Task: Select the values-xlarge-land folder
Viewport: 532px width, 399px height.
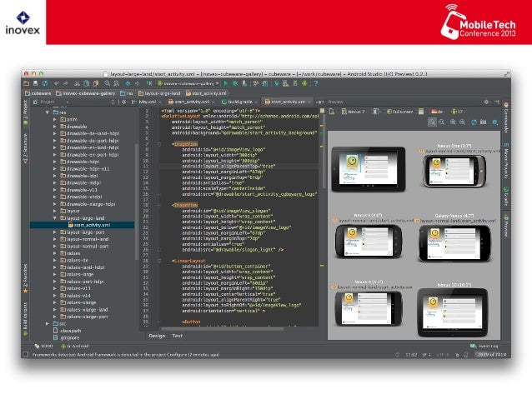Action: (84, 310)
